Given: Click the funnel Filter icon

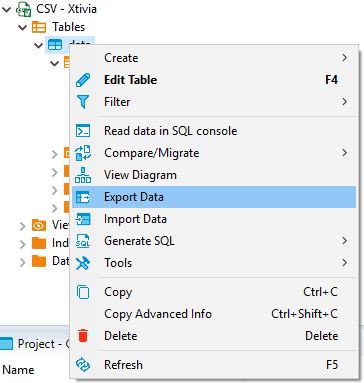Looking at the screenshot, I should 83,102.
